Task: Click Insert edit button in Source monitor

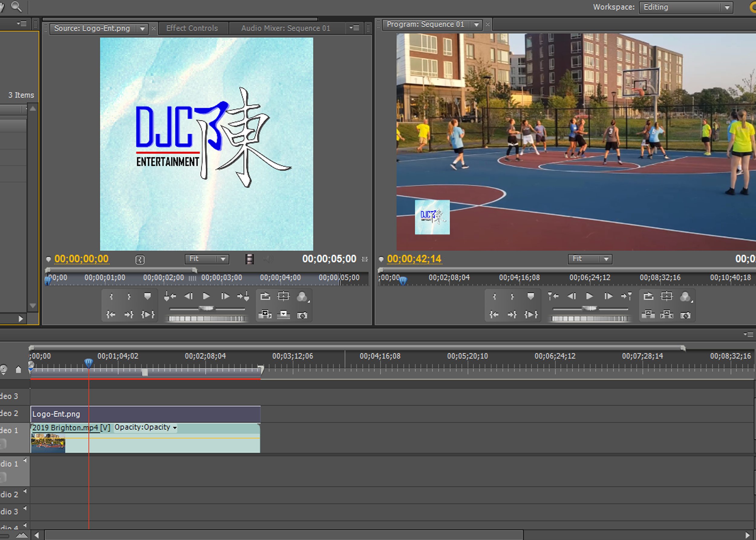Action: coord(265,314)
